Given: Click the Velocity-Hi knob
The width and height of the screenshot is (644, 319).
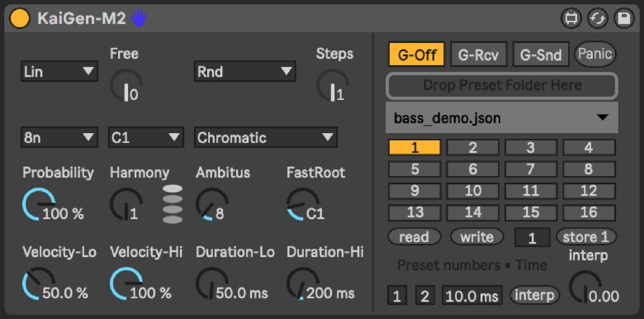Looking at the screenshot, I should click(126, 284).
